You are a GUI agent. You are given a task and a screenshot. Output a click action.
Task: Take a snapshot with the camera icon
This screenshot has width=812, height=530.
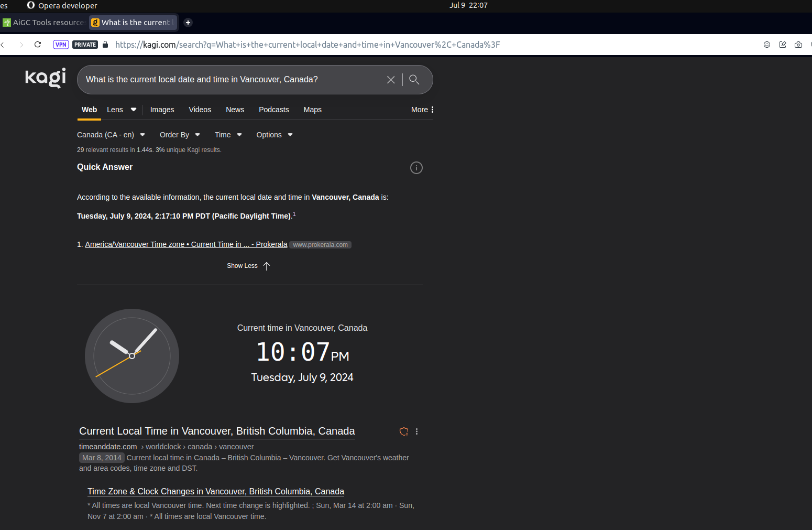pyautogui.click(x=798, y=45)
